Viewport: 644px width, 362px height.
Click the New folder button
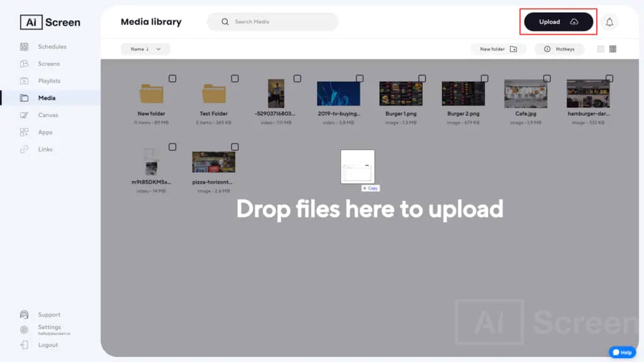coord(499,49)
